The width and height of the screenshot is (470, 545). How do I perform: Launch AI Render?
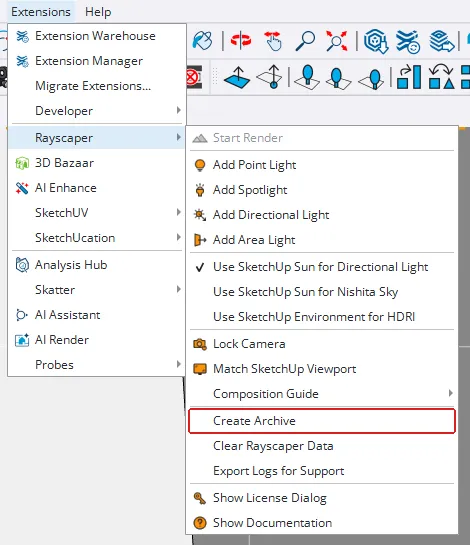click(97, 340)
